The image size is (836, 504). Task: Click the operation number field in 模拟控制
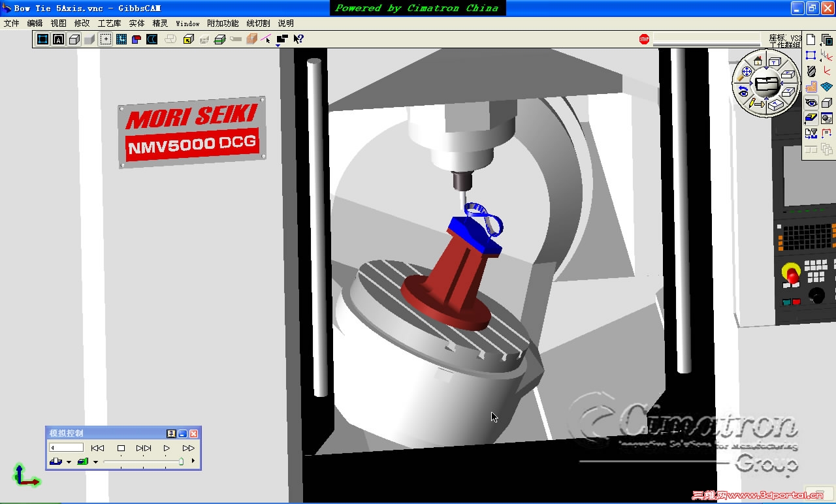[x=67, y=448]
